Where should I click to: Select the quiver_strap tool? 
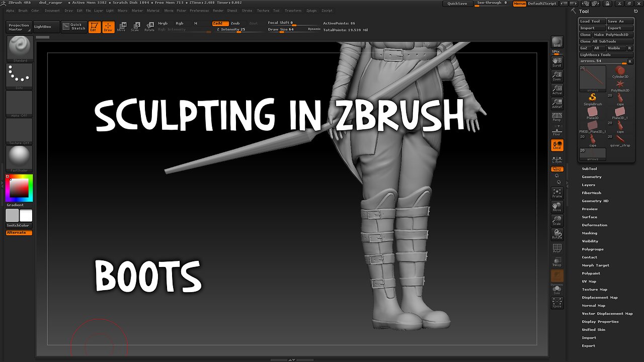click(620, 140)
